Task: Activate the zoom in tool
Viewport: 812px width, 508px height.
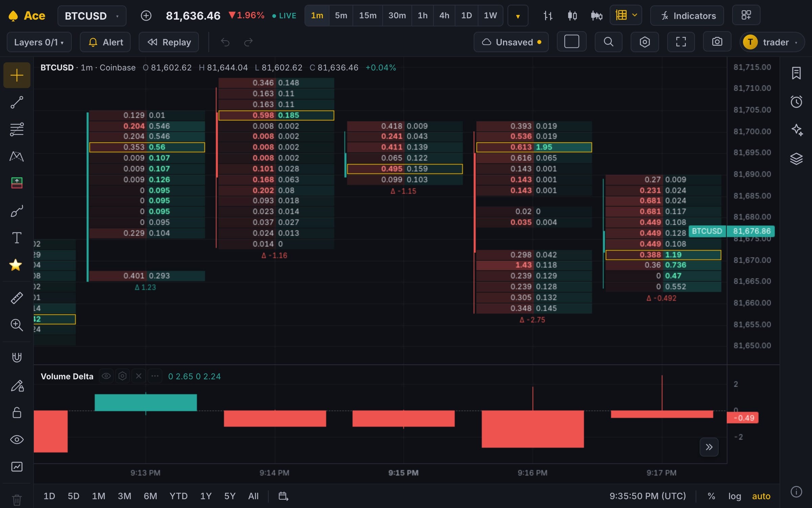Action: pyautogui.click(x=17, y=325)
